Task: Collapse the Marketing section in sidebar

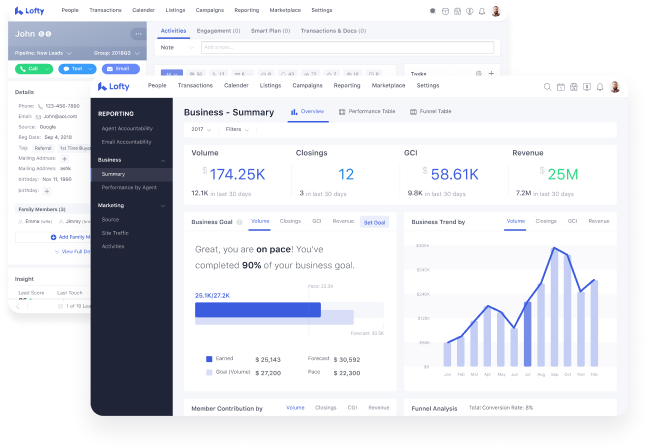Action: [x=163, y=205]
